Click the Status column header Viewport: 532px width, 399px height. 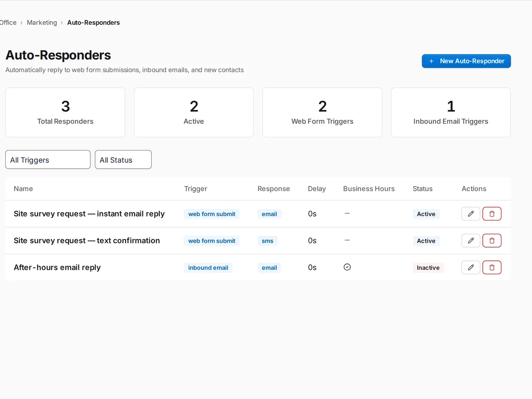coord(422,189)
